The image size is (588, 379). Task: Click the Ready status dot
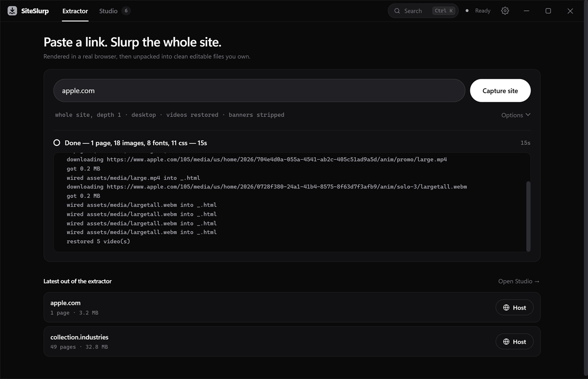pos(467,11)
